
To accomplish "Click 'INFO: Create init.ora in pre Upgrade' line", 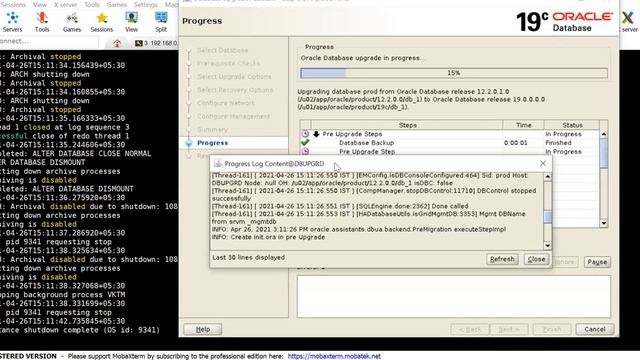I will pyautogui.click(x=268, y=237).
